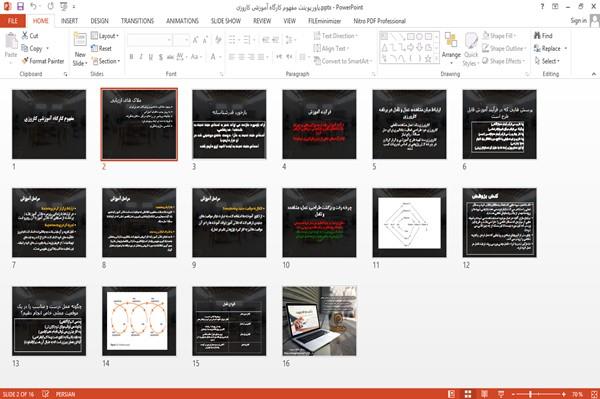
Task: Click zoom out minus button
Action: [514, 394]
